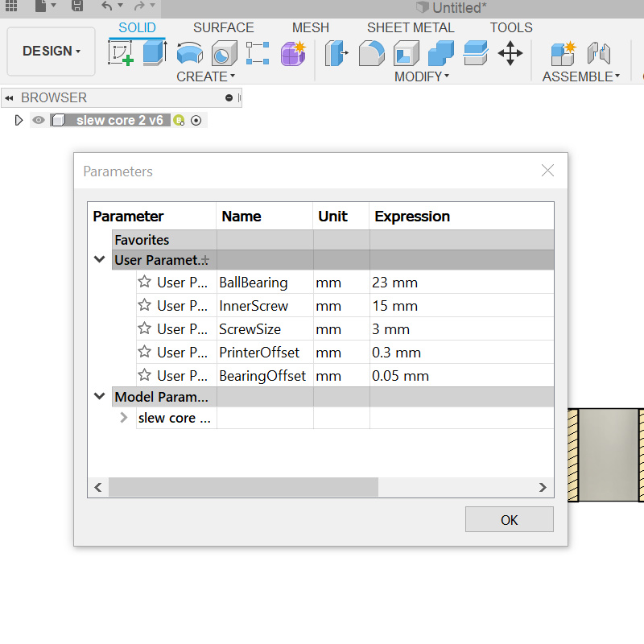This screenshot has width=644, height=644.
Task: Select the Press Pull tool
Action: coord(336,53)
